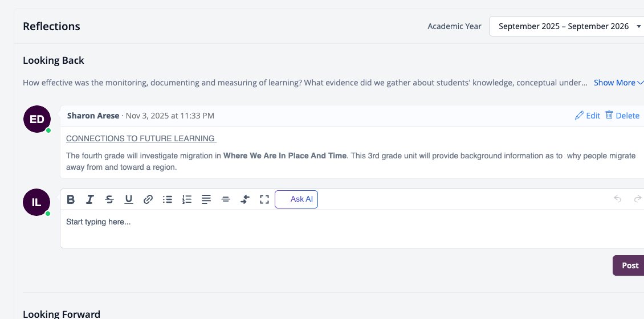The image size is (644, 319).
Task: Click the text direction arrows icon
Action: (245, 199)
